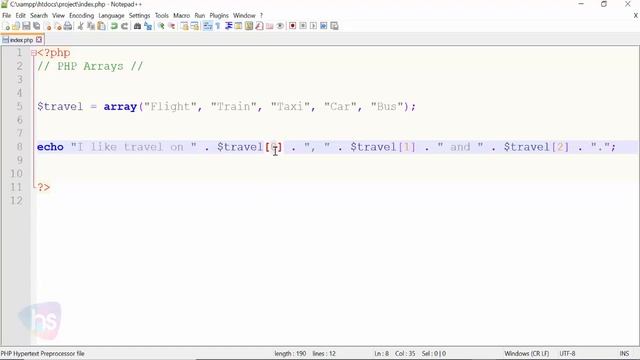Viewport: 640px width, 360px height.
Task: Click 'PHP Hypertext Preprocessor file' in status bar
Action: (43, 353)
